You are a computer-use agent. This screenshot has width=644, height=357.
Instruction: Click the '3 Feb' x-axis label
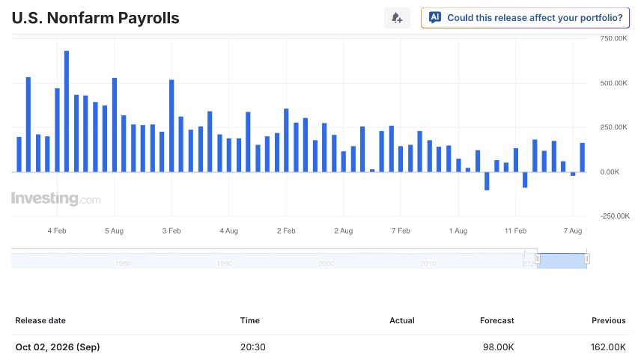(171, 231)
